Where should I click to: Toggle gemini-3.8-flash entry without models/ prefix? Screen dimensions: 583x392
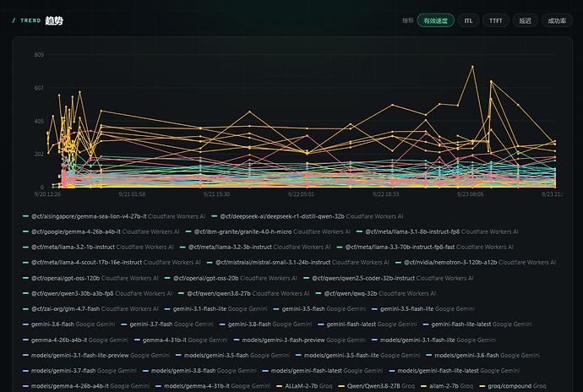tap(266, 324)
